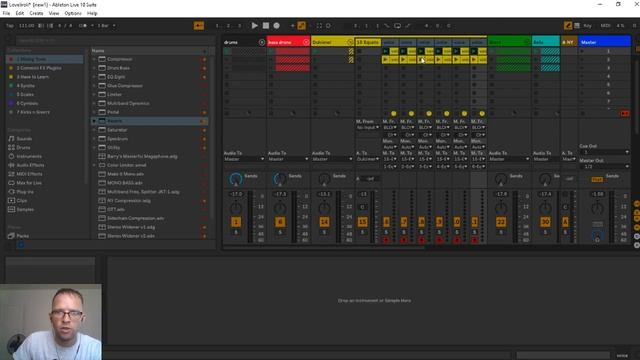640x360 pixels.
Task: Open the View menu
Action: click(x=54, y=13)
